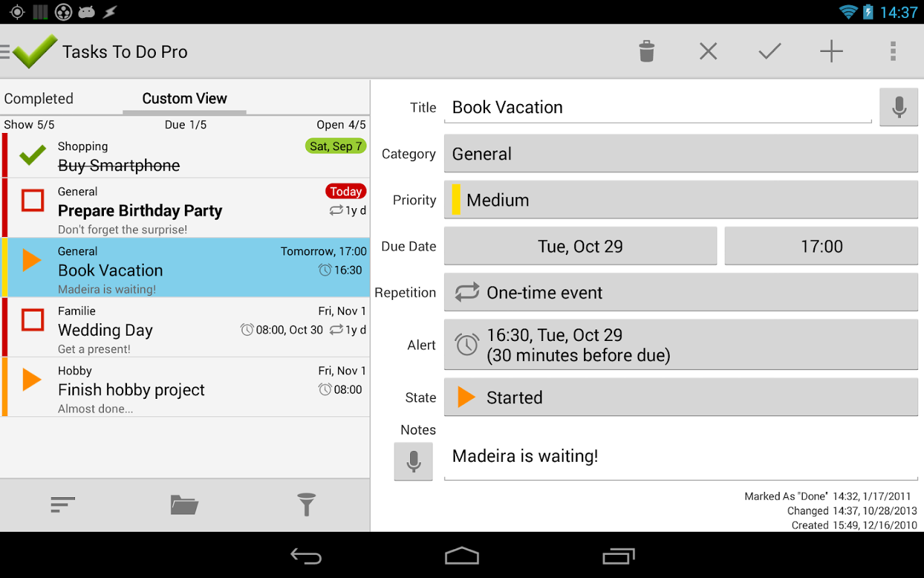Image resolution: width=924 pixels, height=578 pixels.
Task: Tap the repeat icon on Prepare Birthday Party
Action: pos(336,210)
